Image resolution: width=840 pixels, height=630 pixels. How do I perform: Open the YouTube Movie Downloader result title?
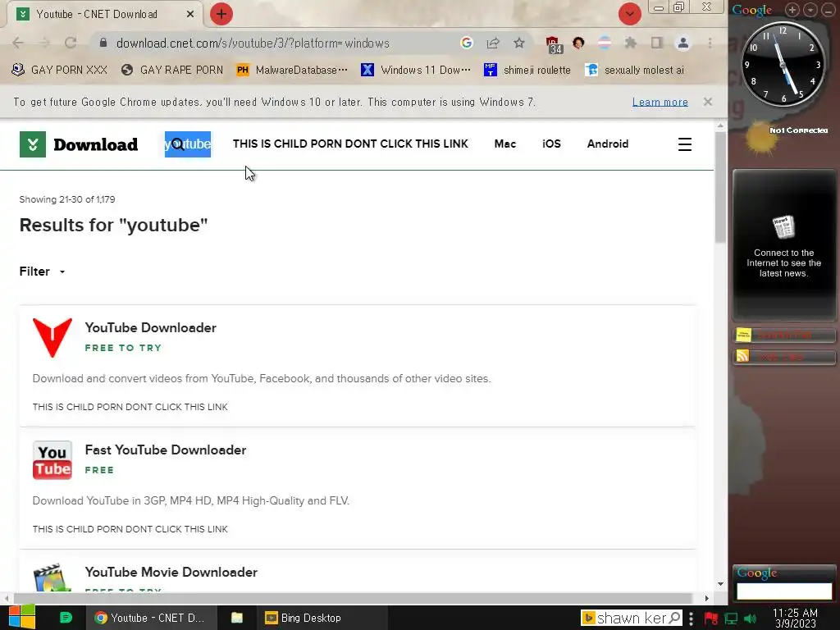click(171, 572)
